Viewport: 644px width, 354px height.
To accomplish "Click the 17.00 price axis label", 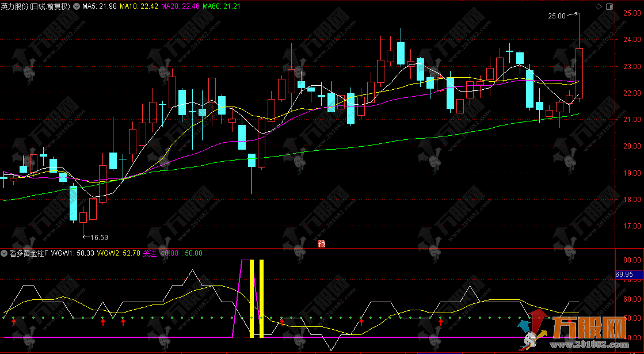I will pos(632,226).
